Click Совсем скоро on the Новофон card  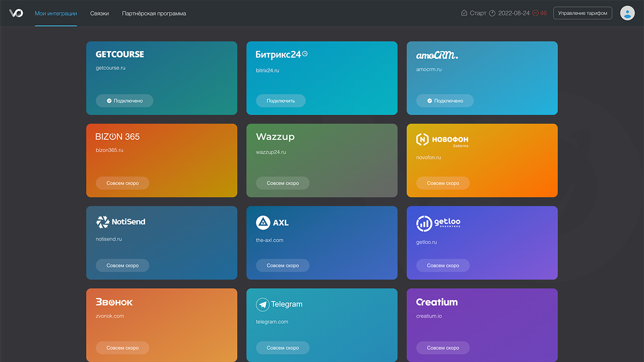pyautogui.click(x=443, y=183)
